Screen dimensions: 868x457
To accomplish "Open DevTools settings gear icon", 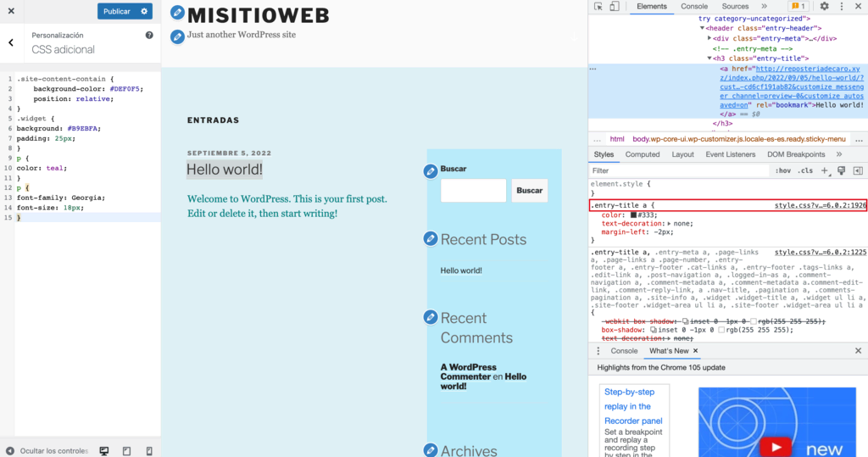I will (x=824, y=6).
